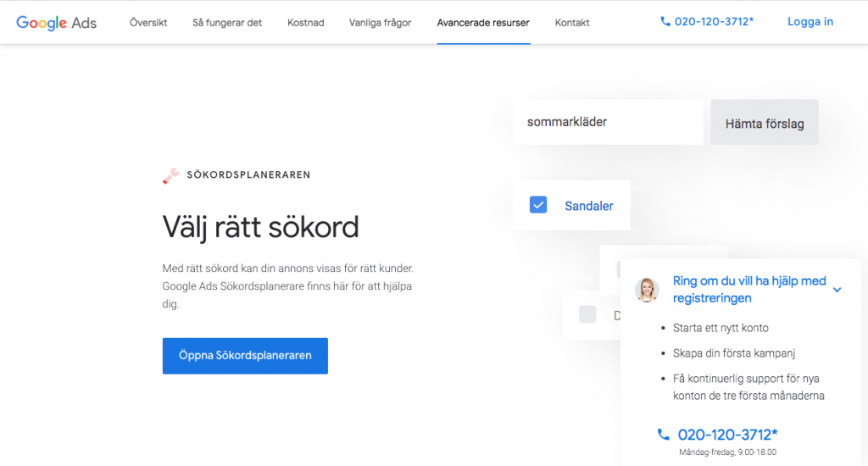The height and width of the screenshot is (466, 868).
Task: Uncheck the Sandaler checkbox
Action: (538, 205)
